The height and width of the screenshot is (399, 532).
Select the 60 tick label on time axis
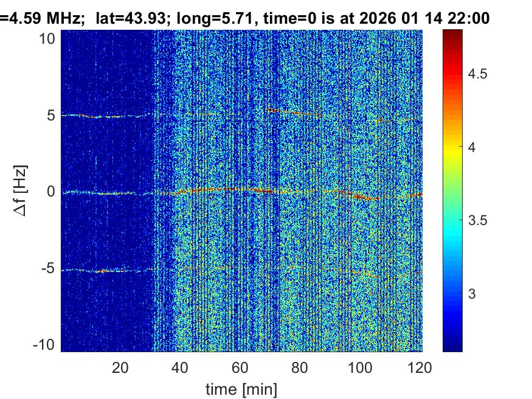pos(241,367)
